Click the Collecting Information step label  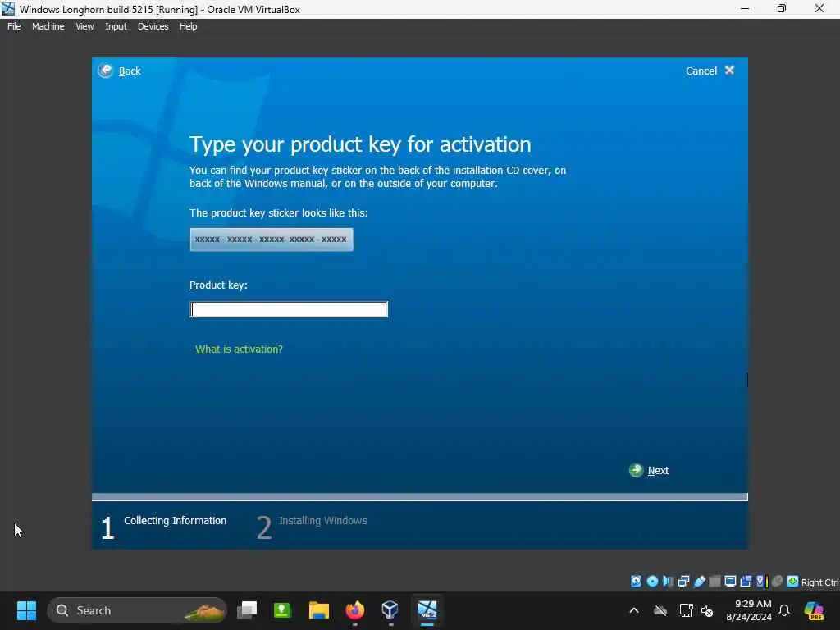176,520
